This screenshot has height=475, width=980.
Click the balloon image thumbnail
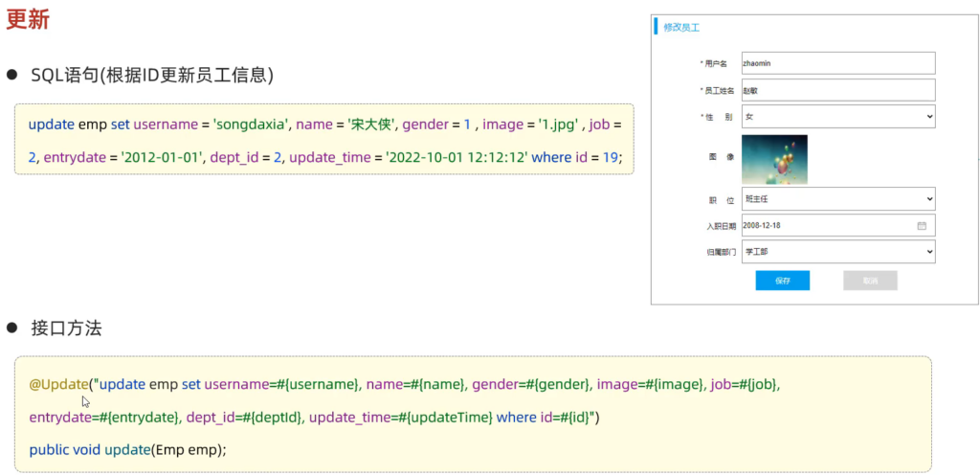coord(774,159)
